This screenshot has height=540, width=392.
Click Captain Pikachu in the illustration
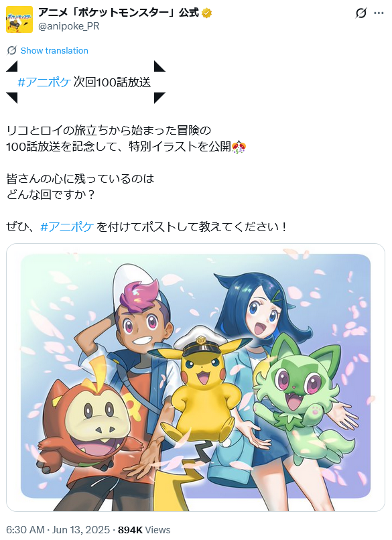pyautogui.click(x=202, y=386)
